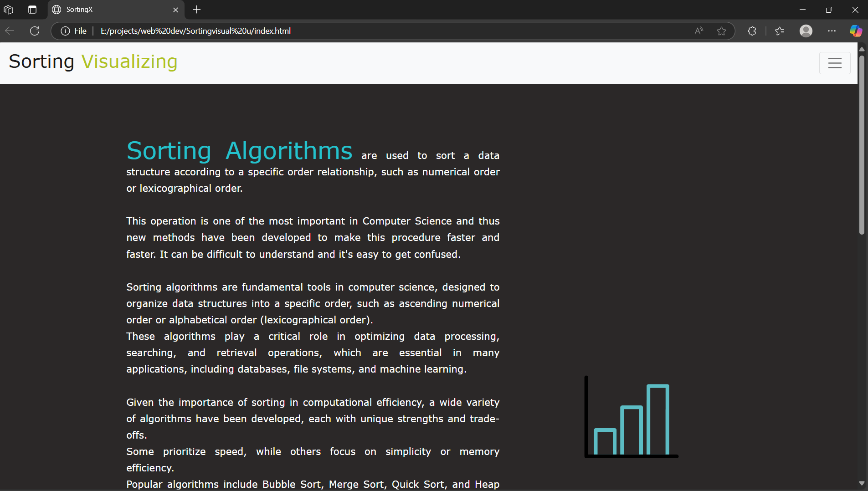Viewport: 868px width, 491px height.
Task: Open a new browser tab
Action: (x=196, y=10)
